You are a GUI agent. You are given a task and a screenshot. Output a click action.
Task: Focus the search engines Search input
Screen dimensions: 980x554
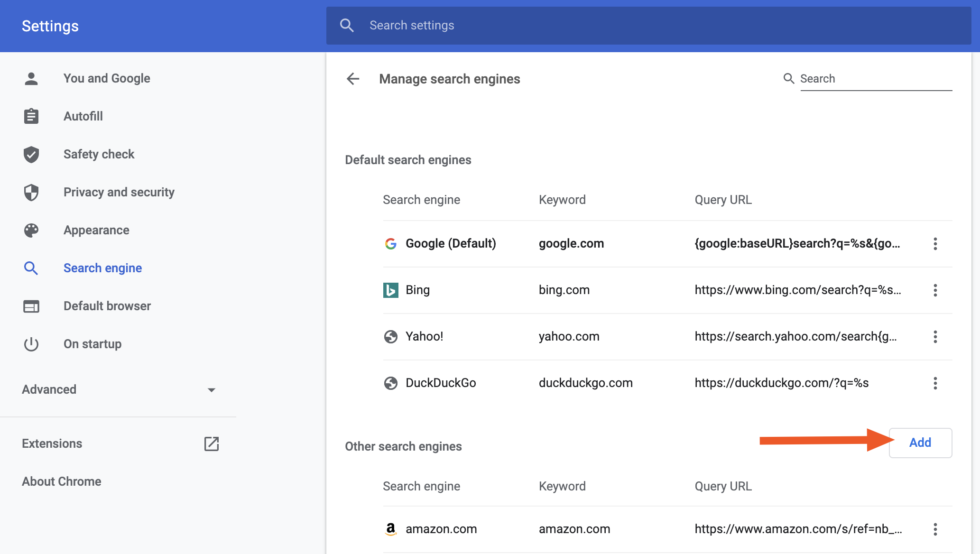pos(876,79)
